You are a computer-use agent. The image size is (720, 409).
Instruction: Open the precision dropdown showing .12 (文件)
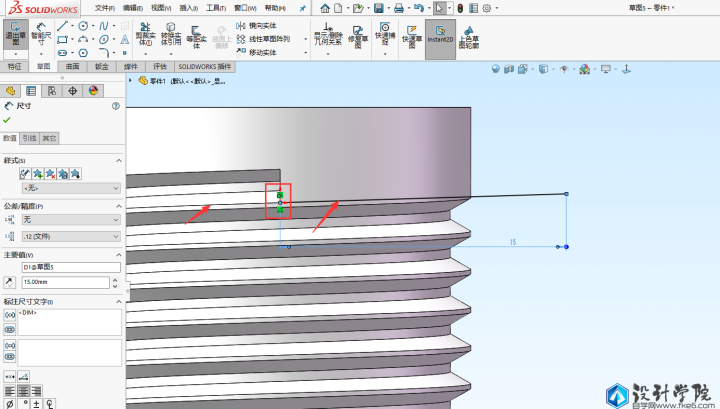(x=71, y=236)
